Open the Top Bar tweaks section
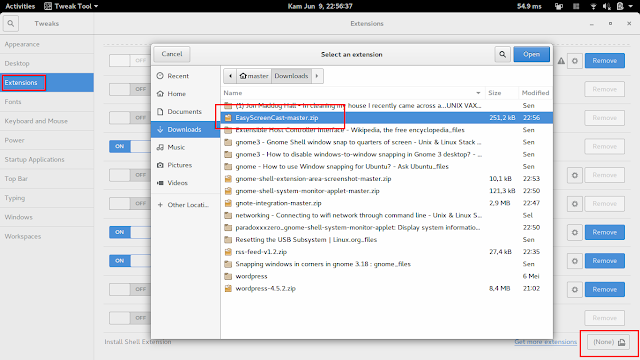Screen dimensions: 640x360 coord(47,178)
